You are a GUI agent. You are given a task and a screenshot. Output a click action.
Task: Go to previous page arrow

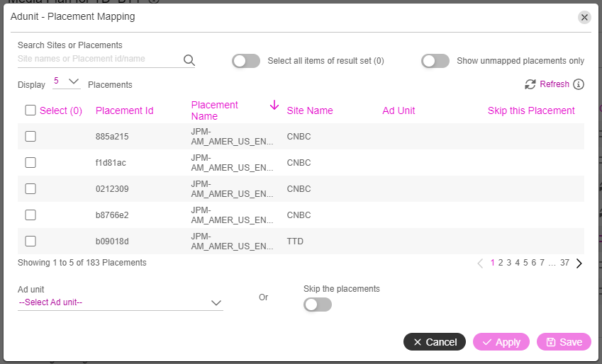480,263
